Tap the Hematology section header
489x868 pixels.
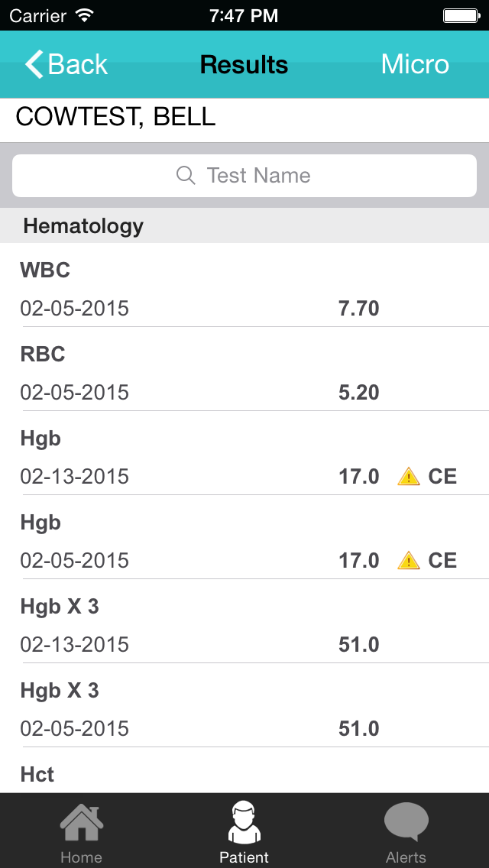point(244,226)
